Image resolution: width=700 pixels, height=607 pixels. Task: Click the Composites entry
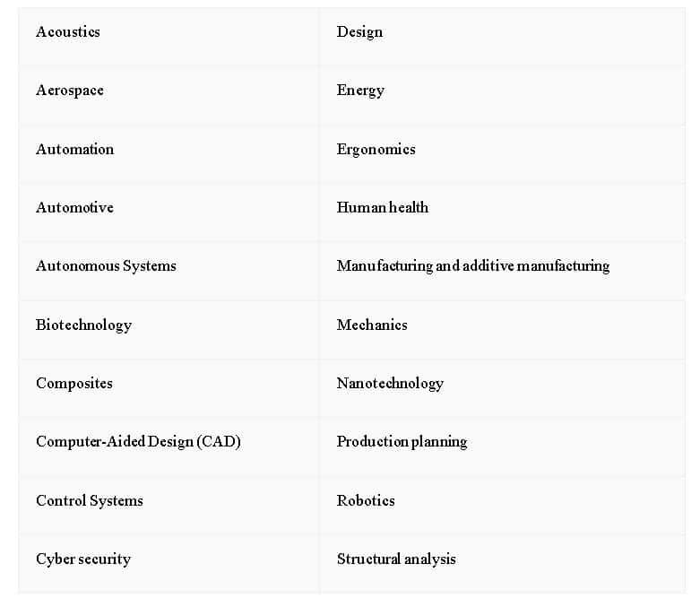pyautogui.click(x=74, y=384)
